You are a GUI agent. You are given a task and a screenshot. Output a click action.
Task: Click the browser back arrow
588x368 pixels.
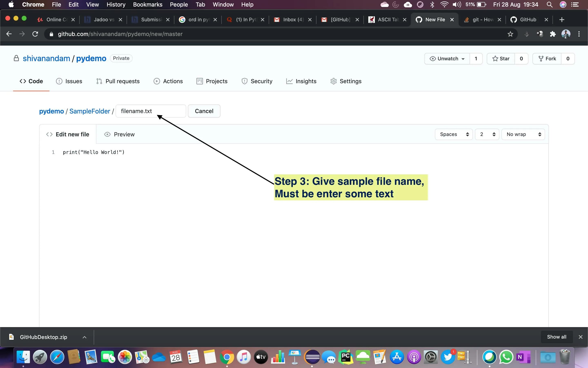click(9, 34)
